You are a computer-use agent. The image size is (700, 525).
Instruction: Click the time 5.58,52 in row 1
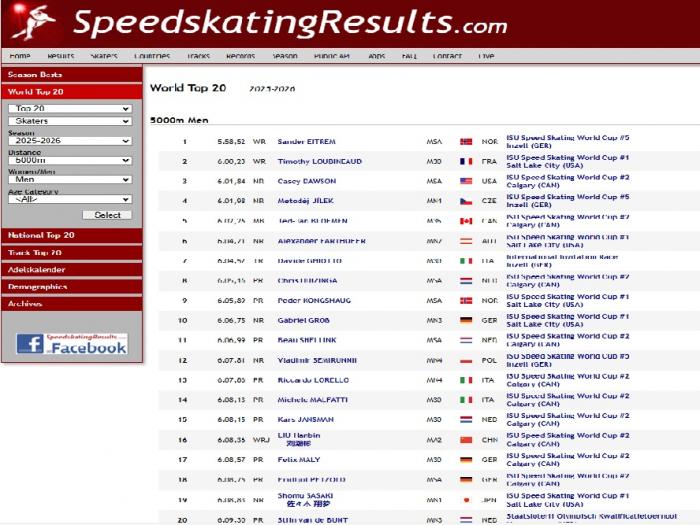(231, 142)
